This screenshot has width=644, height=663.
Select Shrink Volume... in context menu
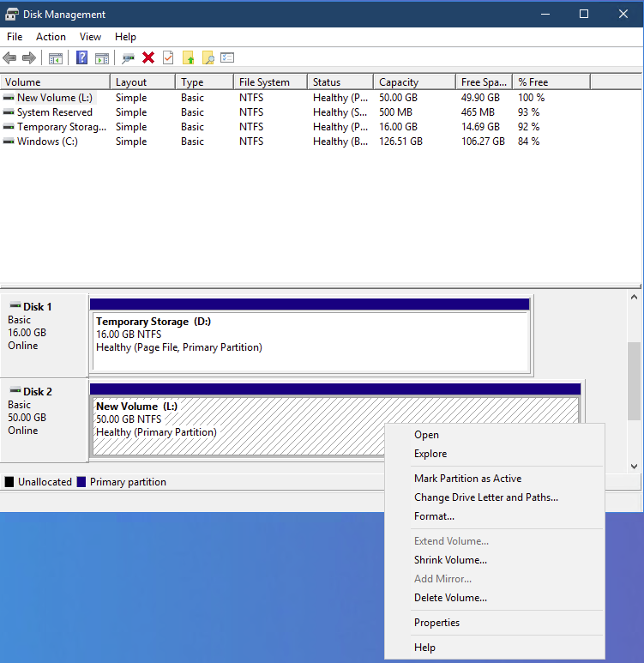[x=494, y=560]
